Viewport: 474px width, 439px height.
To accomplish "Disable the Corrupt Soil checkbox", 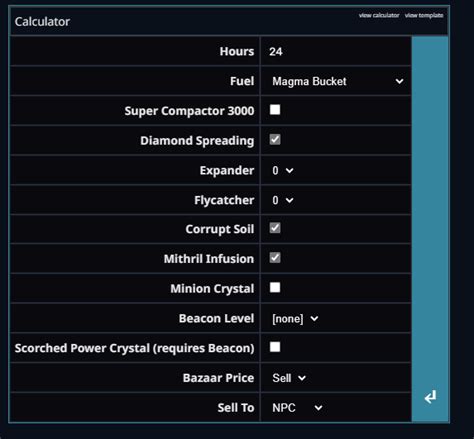I will pyautogui.click(x=275, y=228).
